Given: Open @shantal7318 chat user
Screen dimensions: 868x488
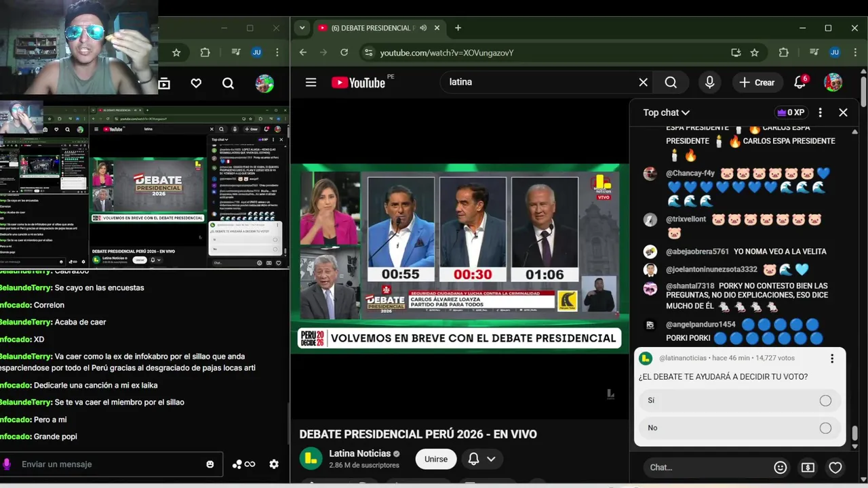Looking at the screenshot, I should point(690,286).
